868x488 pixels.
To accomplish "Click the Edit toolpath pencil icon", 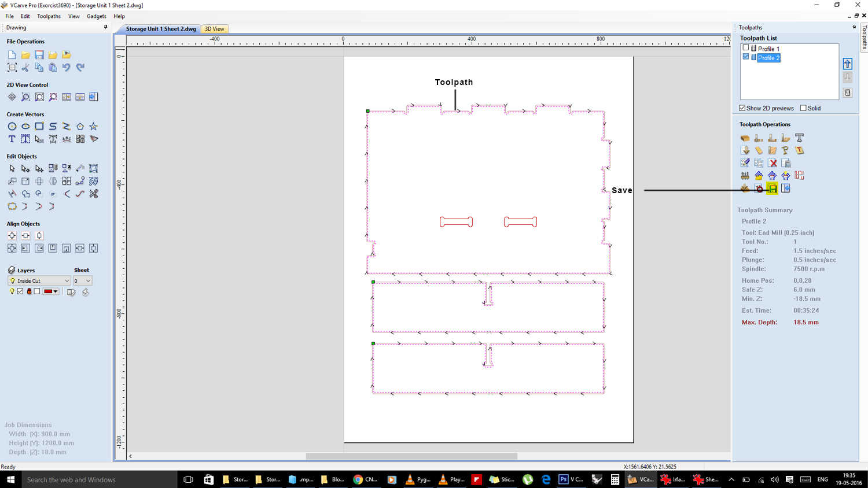I will point(745,163).
